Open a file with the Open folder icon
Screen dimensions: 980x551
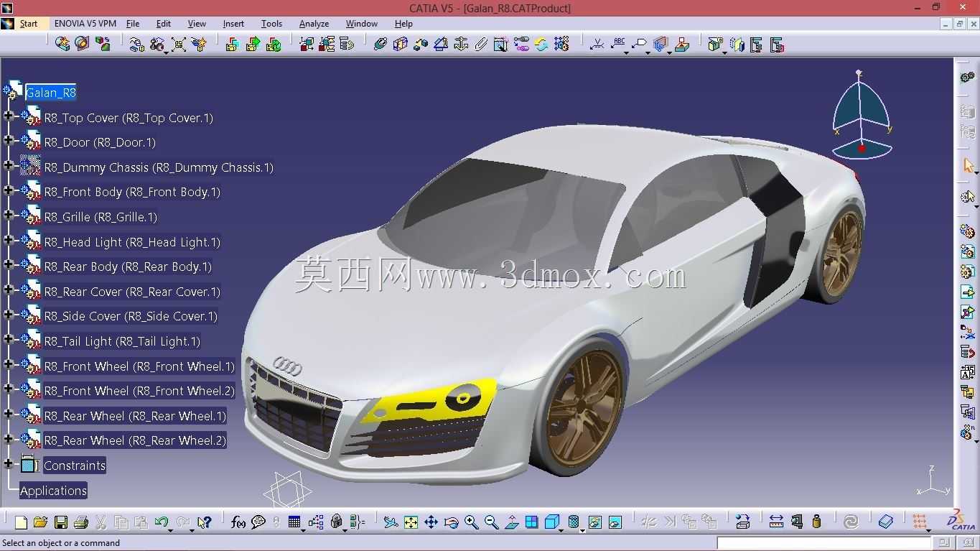(41, 522)
